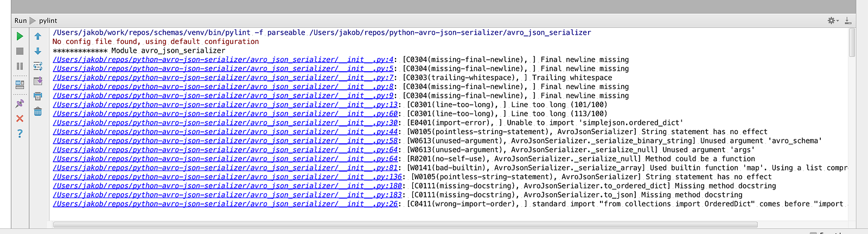
Task: Open __init__.py:64 unused-argument link
Action: coord(226,150)
